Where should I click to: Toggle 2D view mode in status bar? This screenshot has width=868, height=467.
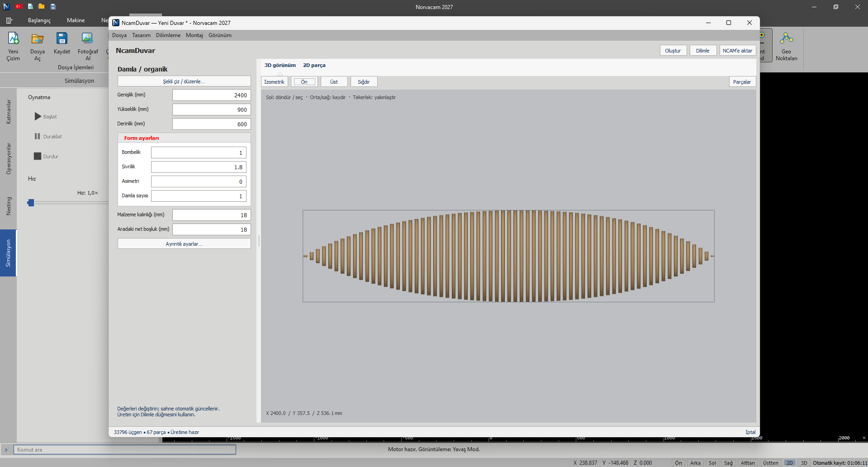790,463
